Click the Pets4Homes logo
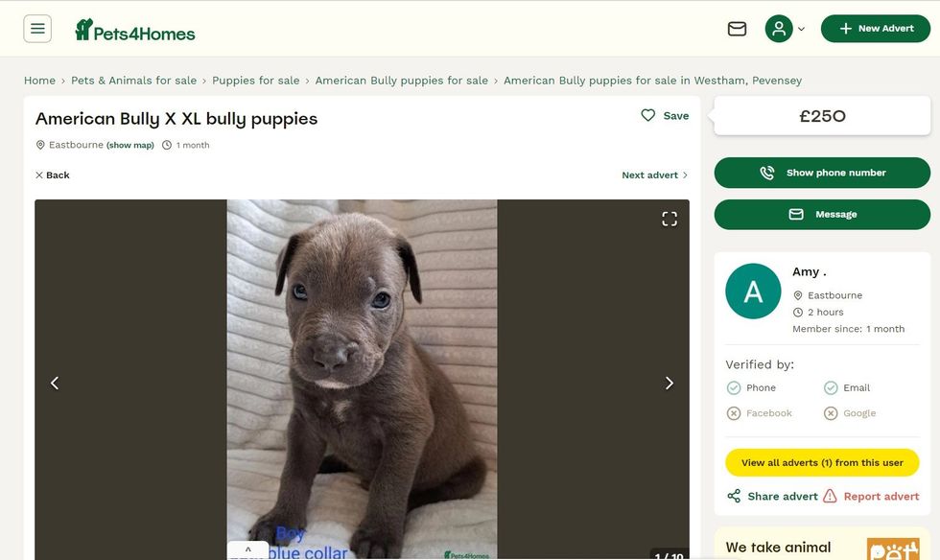This screenshot has width=940, height=560. (x=135, y=31)
